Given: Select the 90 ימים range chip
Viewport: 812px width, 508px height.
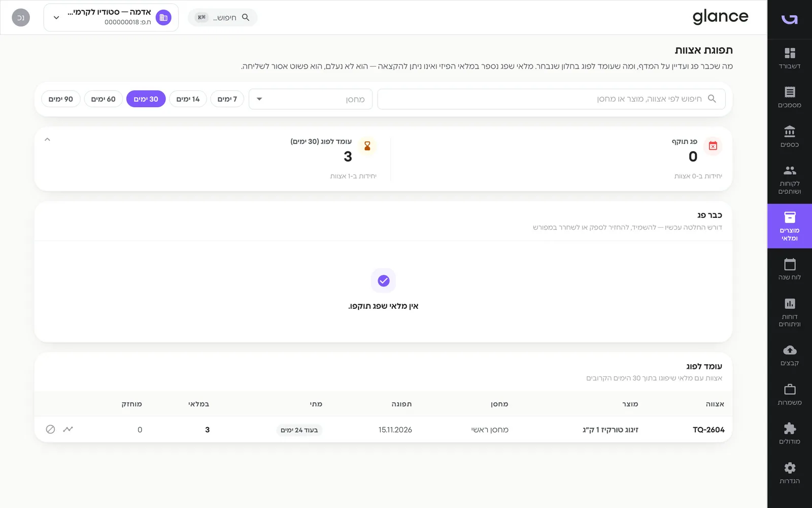Looking at the screenshot, I should pos(60,99).
